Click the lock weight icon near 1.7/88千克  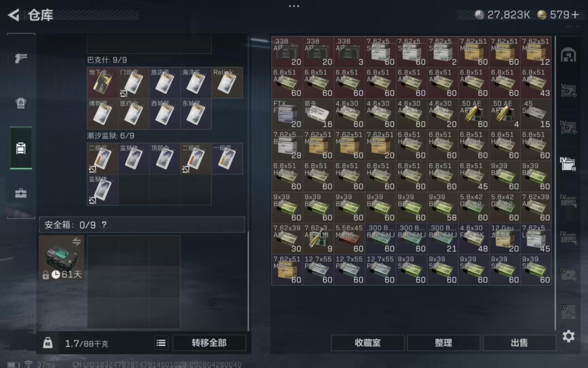coord(48,343)
